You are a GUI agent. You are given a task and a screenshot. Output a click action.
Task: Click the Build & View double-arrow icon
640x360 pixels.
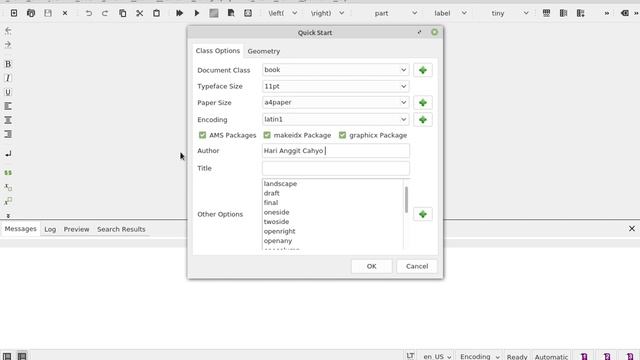click(179, 13)
